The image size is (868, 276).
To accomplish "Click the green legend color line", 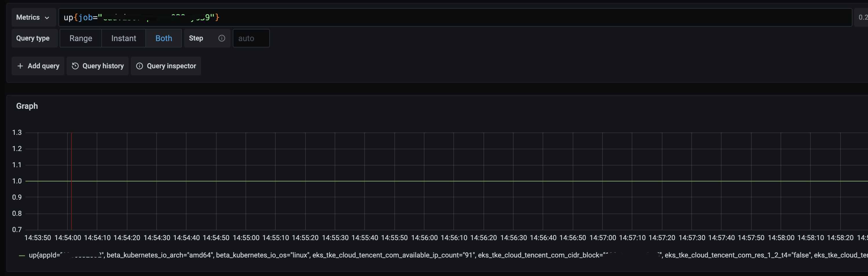I will [22, 256].
